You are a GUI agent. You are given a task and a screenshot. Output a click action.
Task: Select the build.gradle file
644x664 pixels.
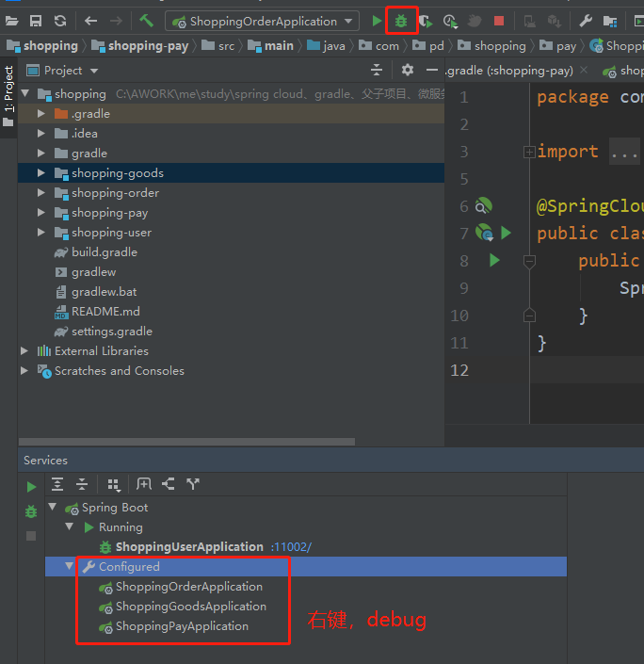(x=105, y=252)
